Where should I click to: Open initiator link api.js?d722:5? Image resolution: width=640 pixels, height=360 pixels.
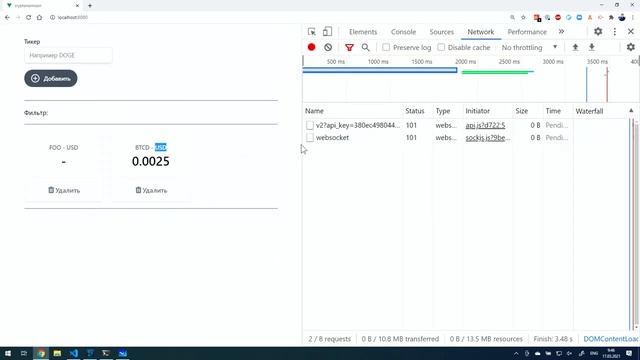[485, 125]
